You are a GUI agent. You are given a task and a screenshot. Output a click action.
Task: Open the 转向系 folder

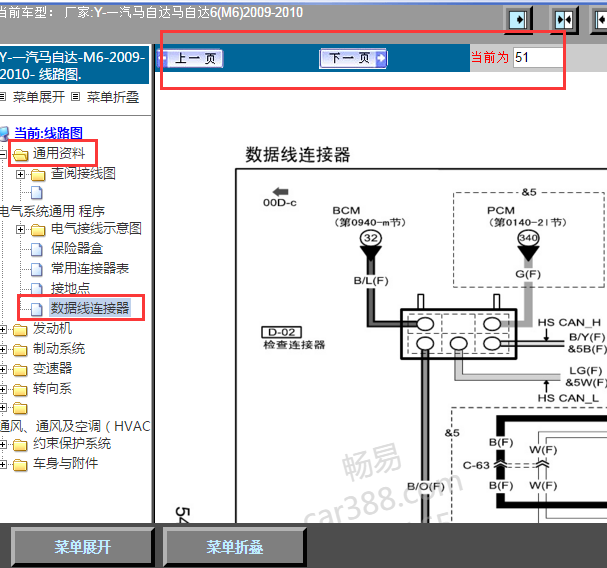coord(52,389)
